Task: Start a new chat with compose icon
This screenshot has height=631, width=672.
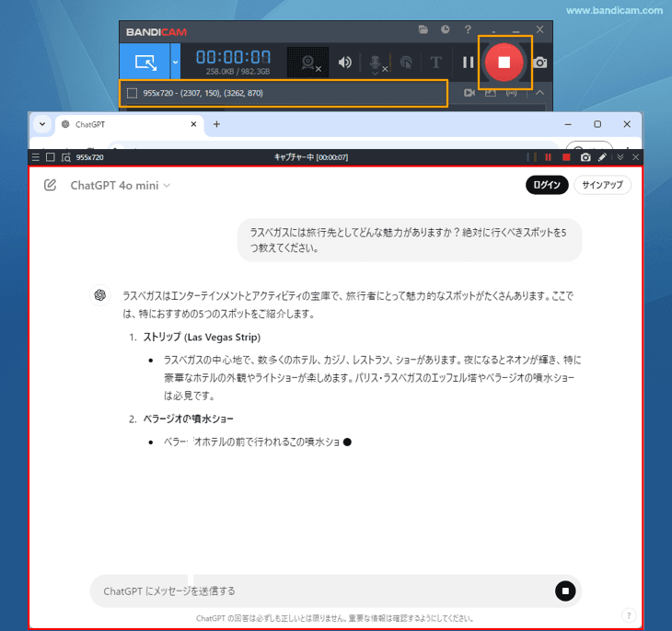Action: point(50,185)
